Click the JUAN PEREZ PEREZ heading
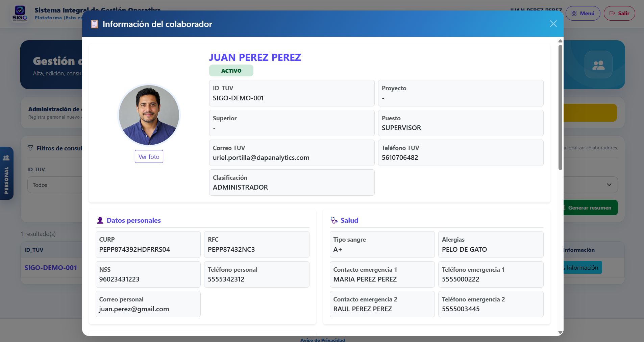 (255, 57)
